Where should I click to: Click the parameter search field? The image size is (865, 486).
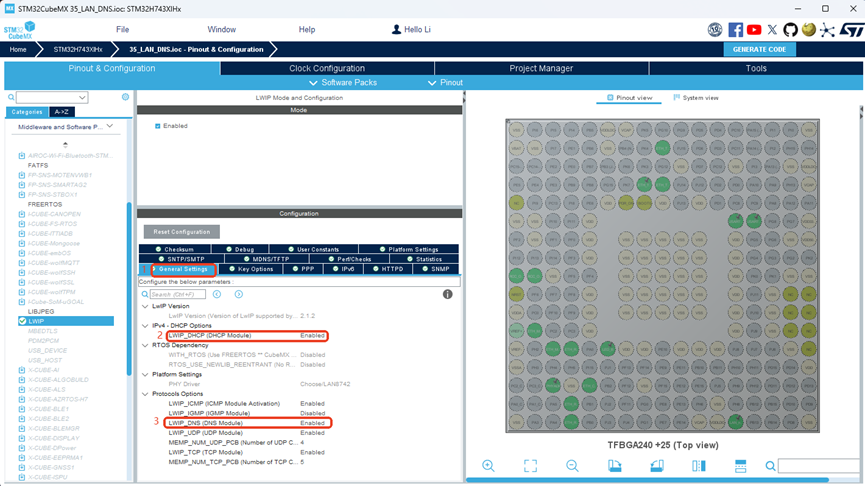(178, 294)
